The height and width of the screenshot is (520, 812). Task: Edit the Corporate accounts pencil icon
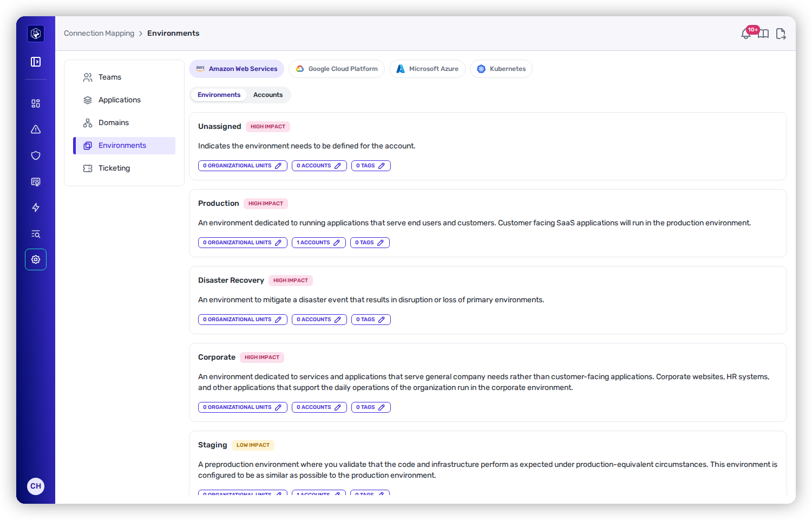coord(338,407)
